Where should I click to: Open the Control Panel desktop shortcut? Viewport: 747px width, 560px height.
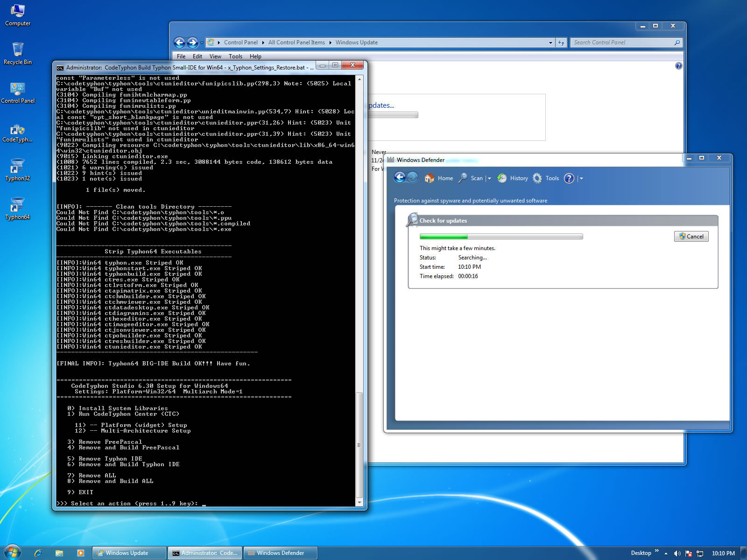(x=18, y=92)
